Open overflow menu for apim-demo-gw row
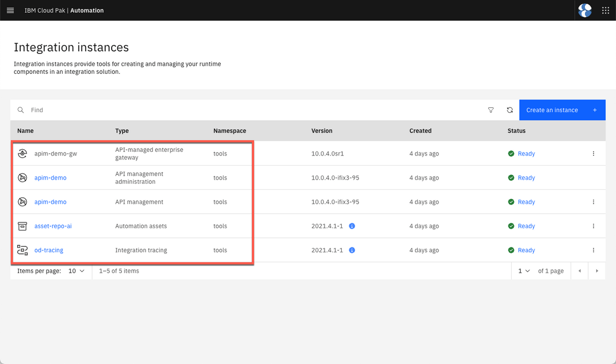Viewport: 616px width, 364px height. 594,154
